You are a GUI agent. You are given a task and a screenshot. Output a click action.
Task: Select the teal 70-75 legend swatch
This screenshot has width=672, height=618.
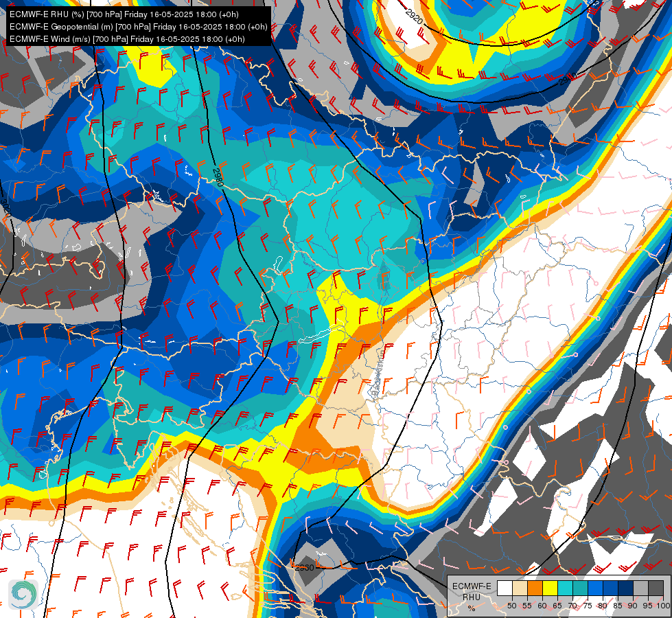click(580, 588)
